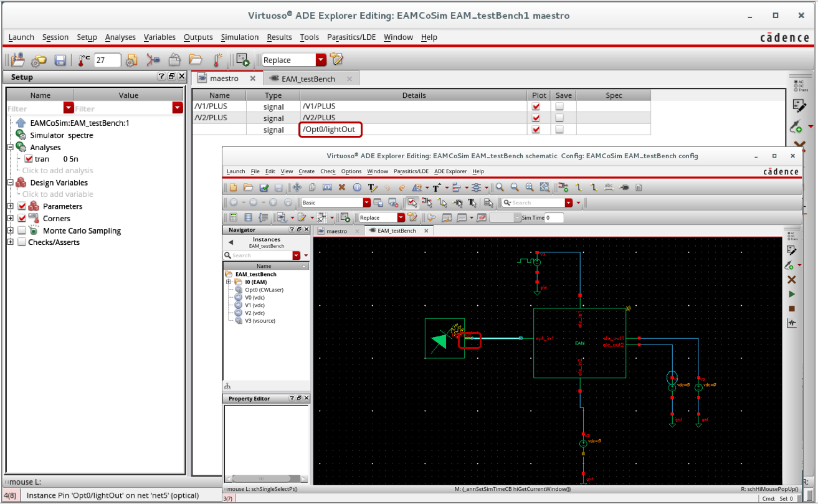
Task: Open the Parasitics/LDE menu in main window
Action: 351,37
